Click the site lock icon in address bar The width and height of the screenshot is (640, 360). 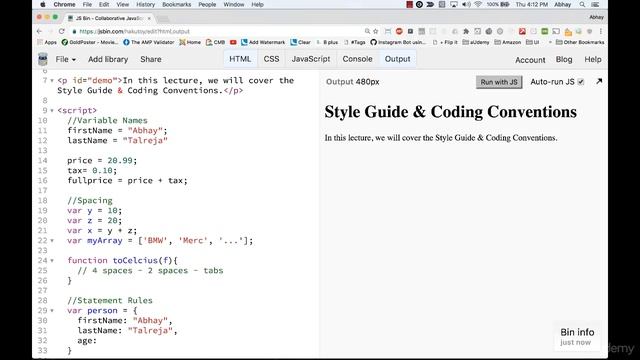point(74,31)
